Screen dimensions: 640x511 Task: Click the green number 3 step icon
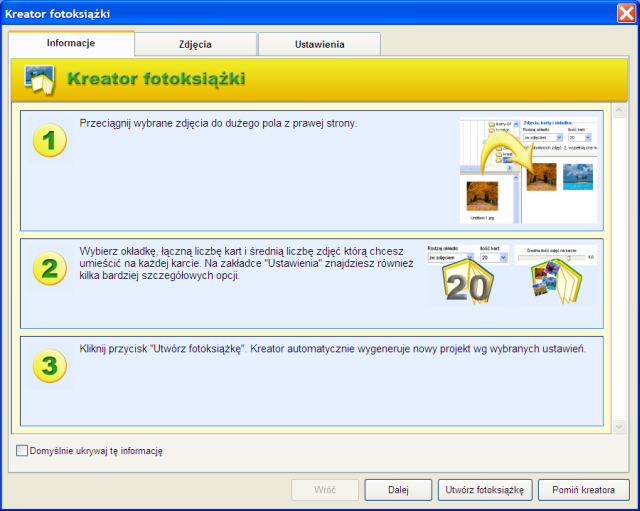pyautogui.click(x=49, y=367)
